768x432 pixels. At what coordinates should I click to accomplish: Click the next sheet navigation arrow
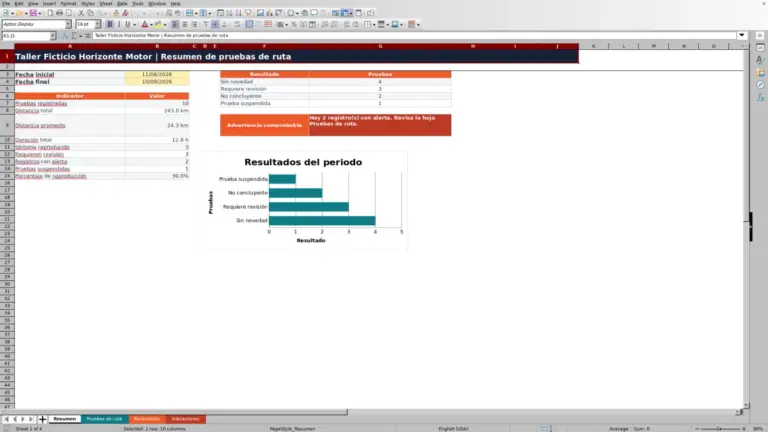(23, 419)
